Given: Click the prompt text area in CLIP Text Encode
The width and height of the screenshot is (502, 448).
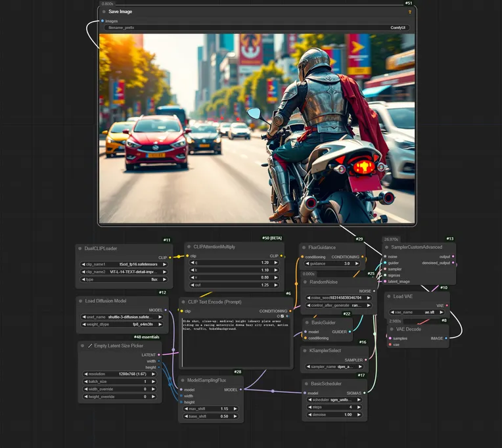Looking at the screenshot, I should point(237,343).
